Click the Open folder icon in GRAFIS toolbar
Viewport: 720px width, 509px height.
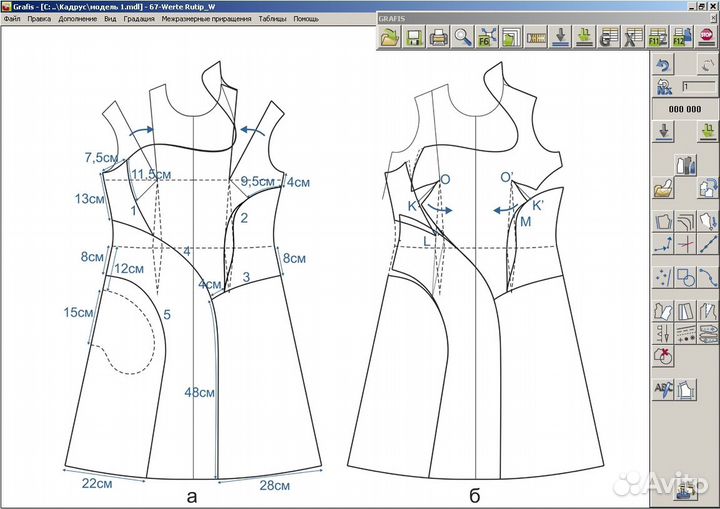pos(389,39)
